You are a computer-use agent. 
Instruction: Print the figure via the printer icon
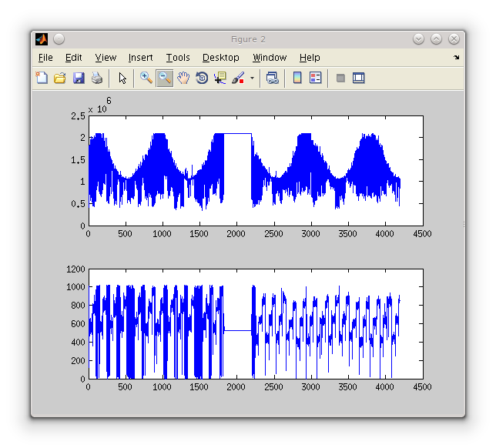(97, 78)
